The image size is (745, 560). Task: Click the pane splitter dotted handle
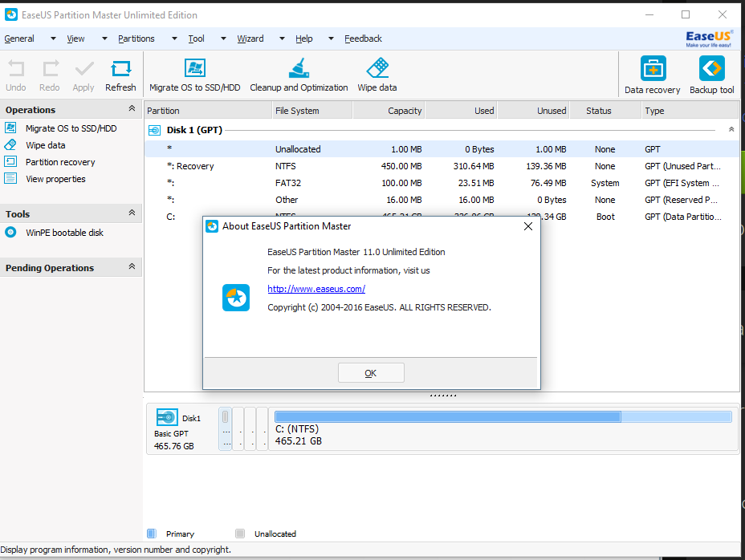pyautogui.click(x=443, y=396)
